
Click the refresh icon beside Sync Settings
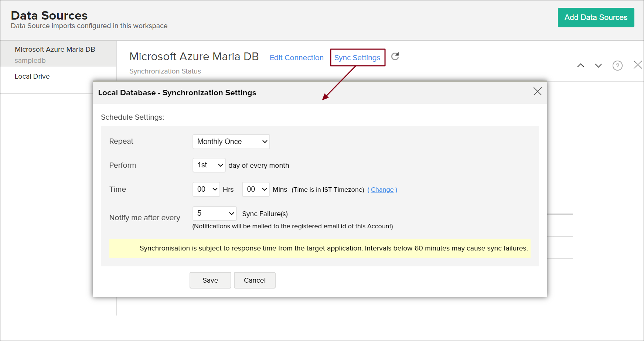[395, 57]
